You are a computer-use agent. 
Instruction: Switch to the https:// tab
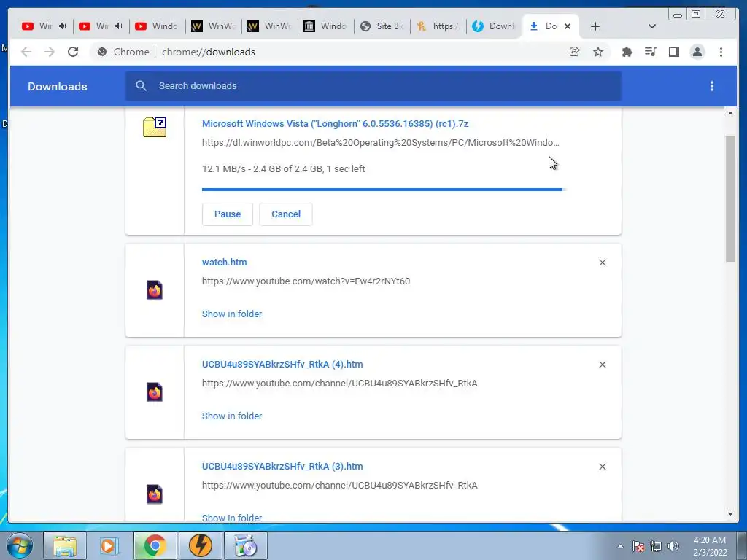pos(438,26)
